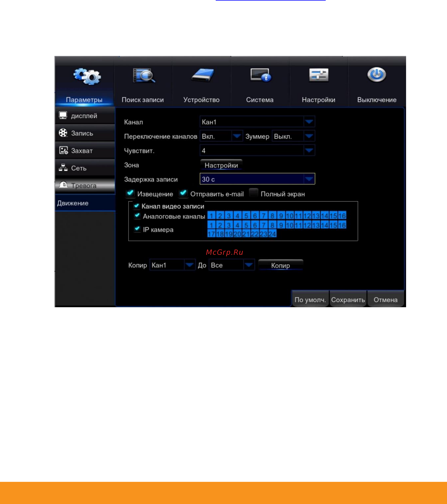Toggle analog channel 11 box

tap(298, 216)
